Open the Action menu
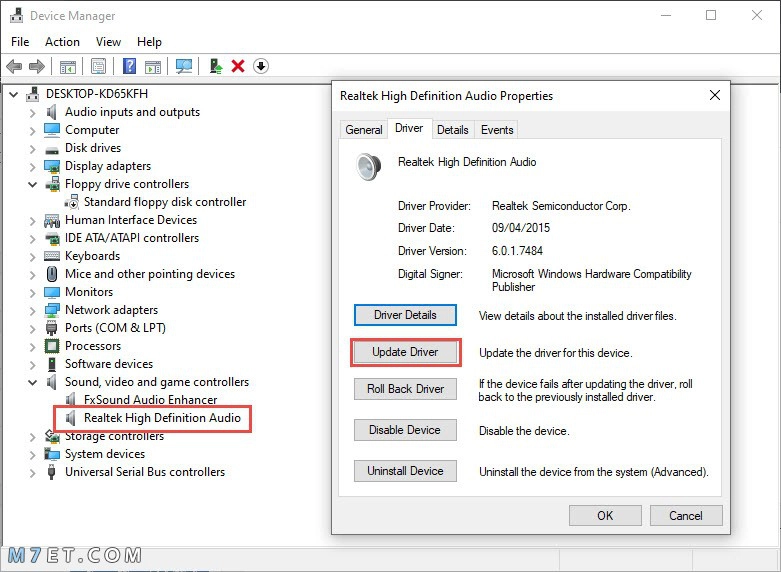Viewport: 781px width, 572px height. (62, 42)
